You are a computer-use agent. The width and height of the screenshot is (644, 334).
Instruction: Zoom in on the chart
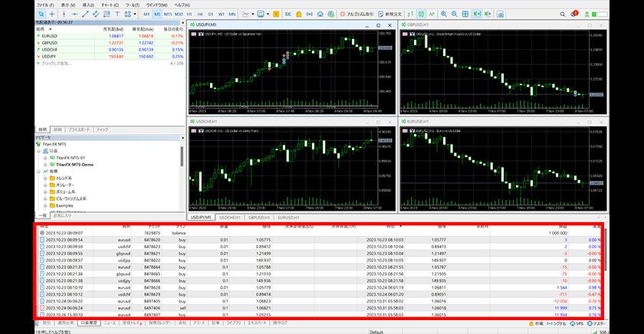tap(444, 14)
